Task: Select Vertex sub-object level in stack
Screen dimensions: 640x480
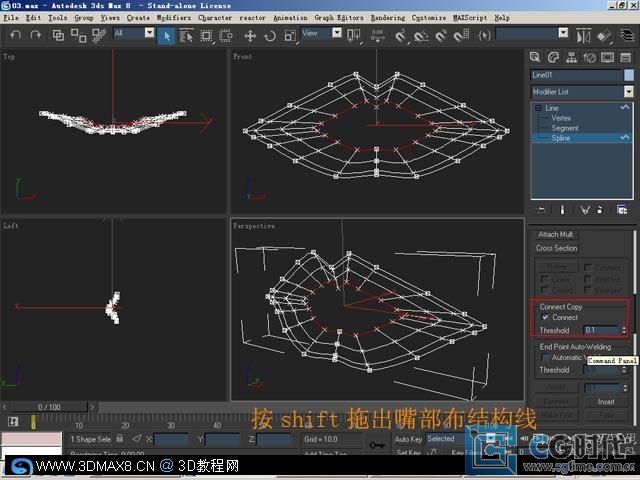Action: tap(561, 118)
